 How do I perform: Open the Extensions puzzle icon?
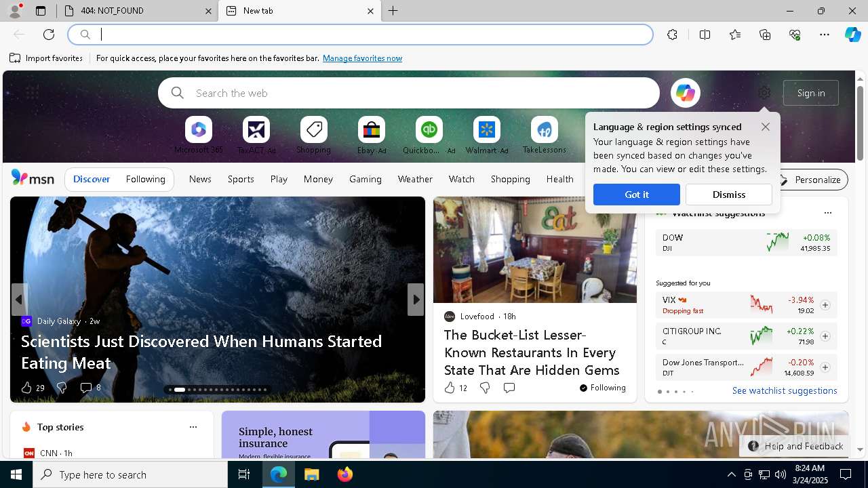pyautogui.click(x=672, y=35)
